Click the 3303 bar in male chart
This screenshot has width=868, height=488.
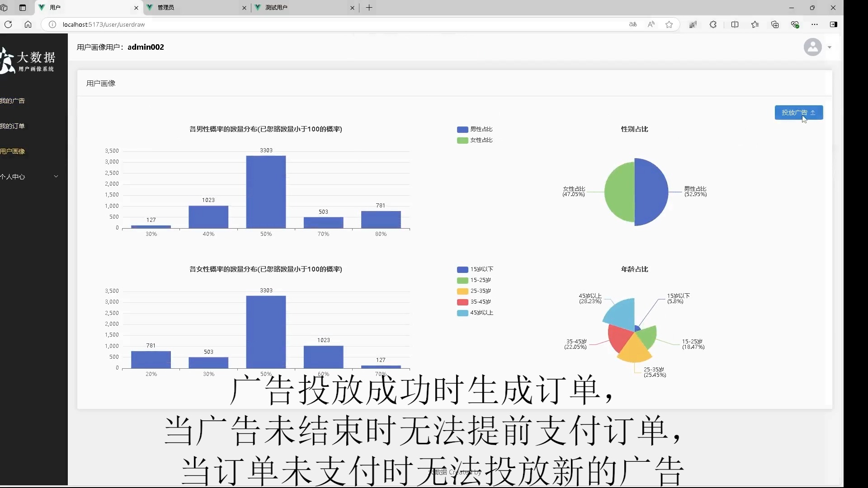266,192
